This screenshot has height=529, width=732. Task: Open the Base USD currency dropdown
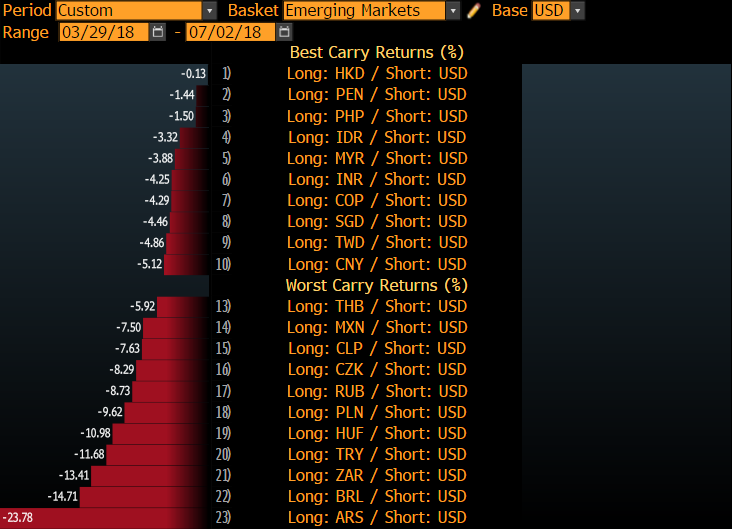coord(577,11)
